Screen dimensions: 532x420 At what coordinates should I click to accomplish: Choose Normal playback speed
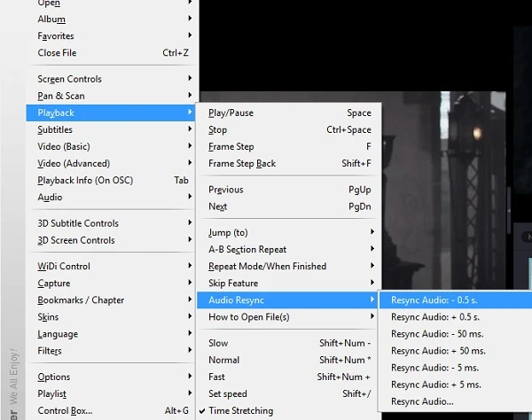click(x=287, y=360)
